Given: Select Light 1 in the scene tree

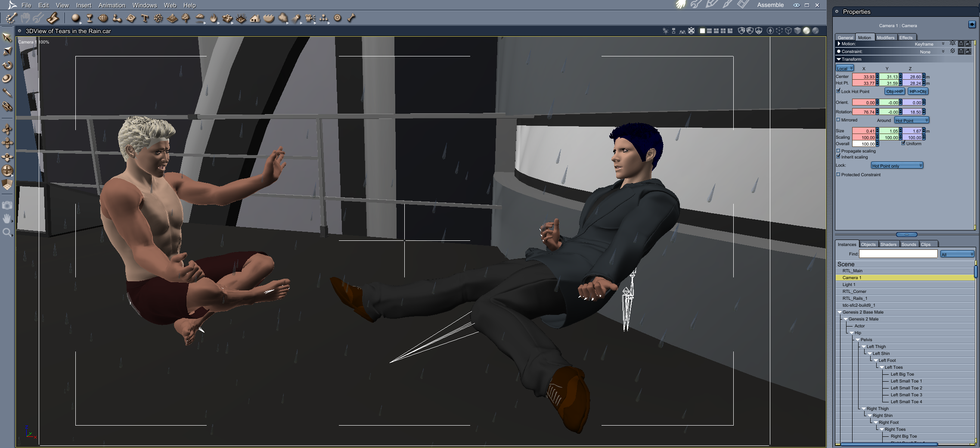Looking at the screenshot, I should (x=905, y=285).
